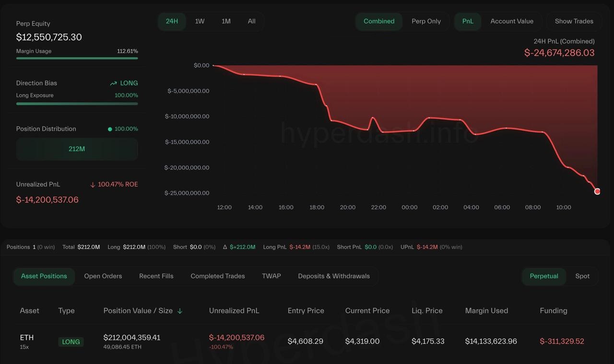Click the 24H PnL total $-24,674,286.03
Screen dimensions: 614x364
point(559,53)
